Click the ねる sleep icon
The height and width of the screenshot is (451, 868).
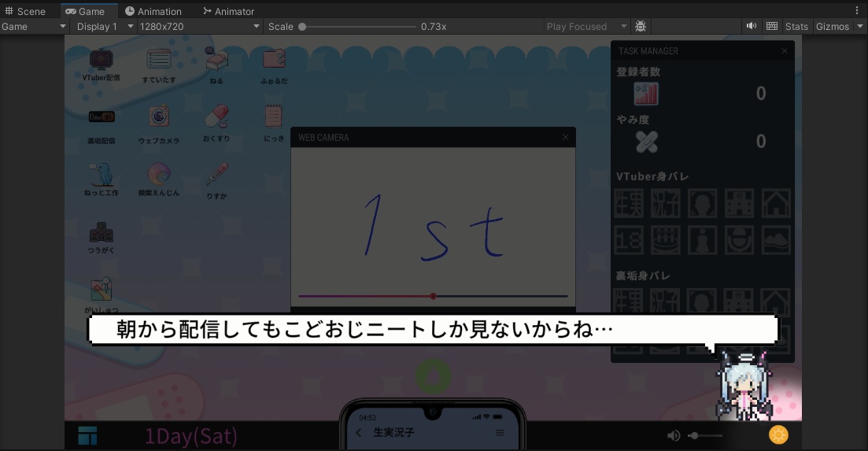pos(216,61)
